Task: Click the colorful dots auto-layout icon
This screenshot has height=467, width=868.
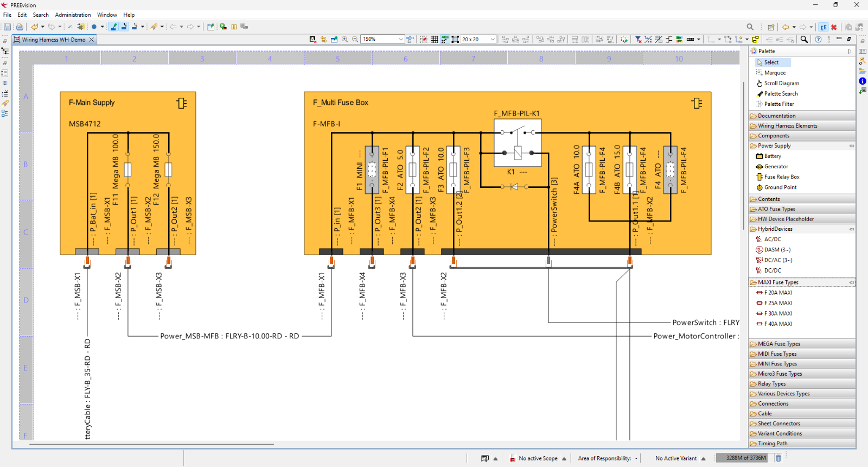Action: click(624, 39)
